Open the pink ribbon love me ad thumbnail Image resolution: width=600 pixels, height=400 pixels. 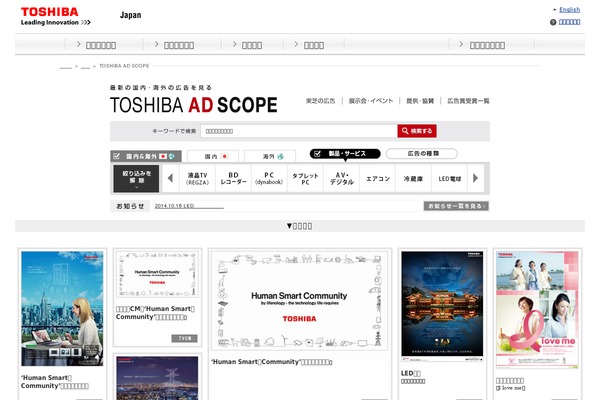(x=537, y=310)
